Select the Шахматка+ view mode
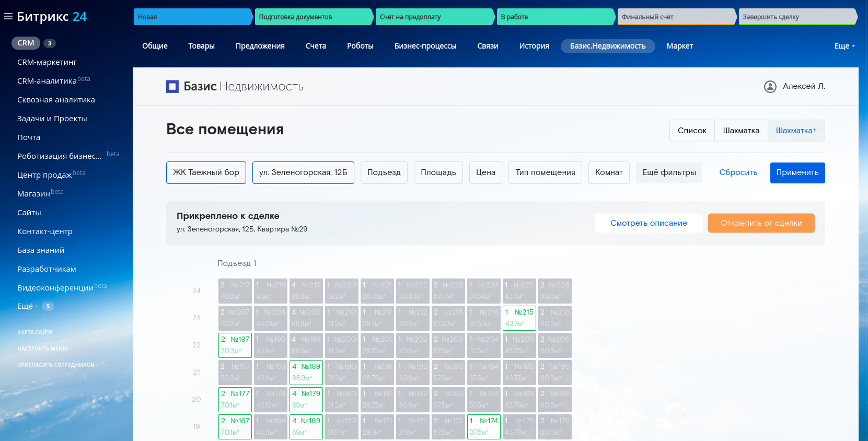This screenshot has height=441, width=868. point(795,131)
